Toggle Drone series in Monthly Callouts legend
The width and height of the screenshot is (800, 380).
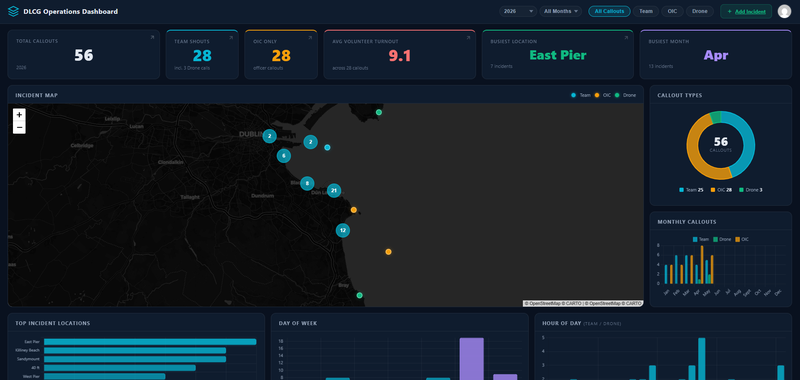tap(722, 239)
